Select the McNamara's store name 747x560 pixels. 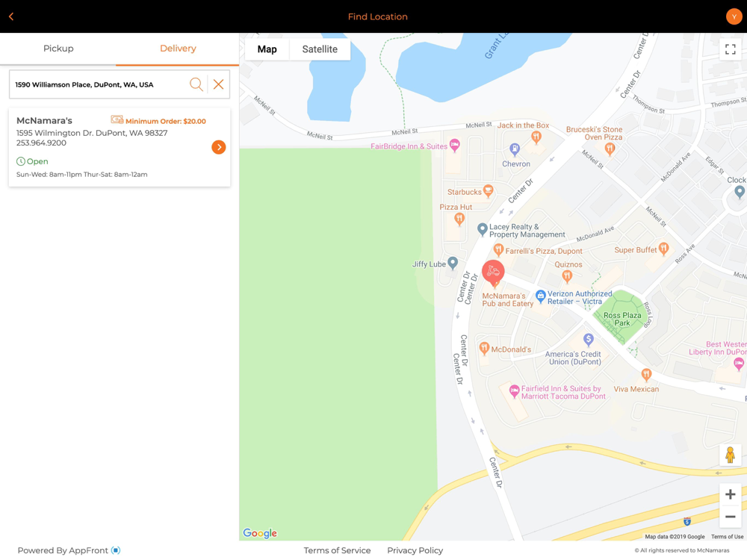(44, 120)
